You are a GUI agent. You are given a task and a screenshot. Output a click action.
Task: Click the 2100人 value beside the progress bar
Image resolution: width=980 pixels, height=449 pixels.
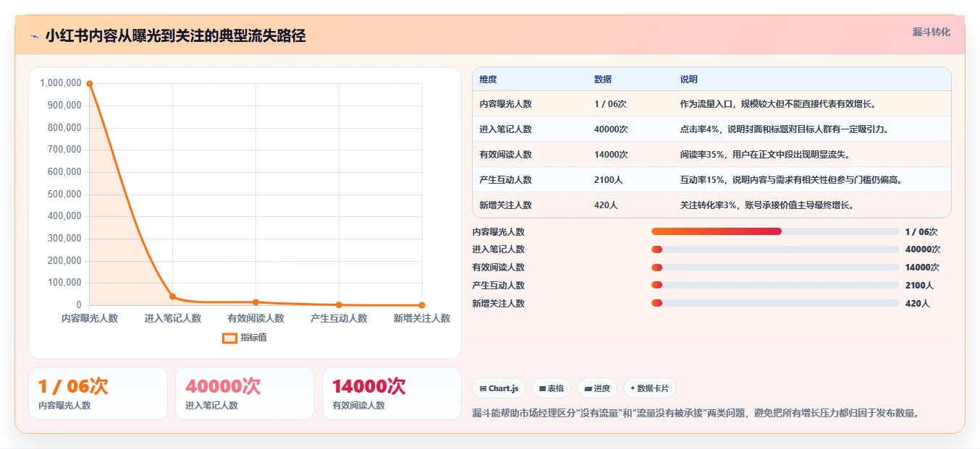tap(919, 286)
